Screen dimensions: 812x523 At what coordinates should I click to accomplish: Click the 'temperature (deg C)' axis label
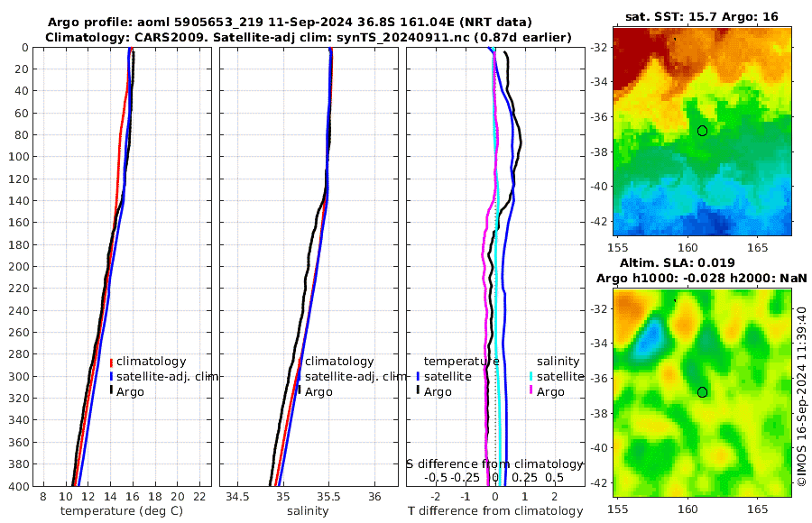(122, 511)
